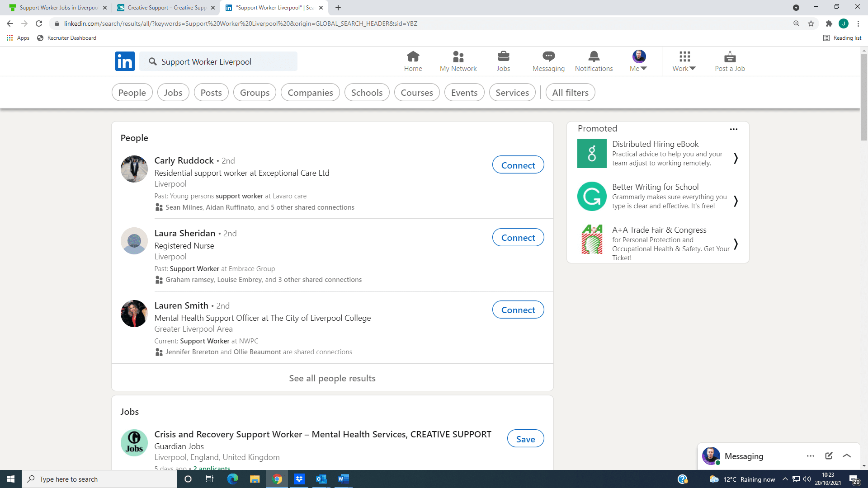This screenshot has width=868, height=488.
Task: Click compose new message icon
Action: tap(829, 456)
